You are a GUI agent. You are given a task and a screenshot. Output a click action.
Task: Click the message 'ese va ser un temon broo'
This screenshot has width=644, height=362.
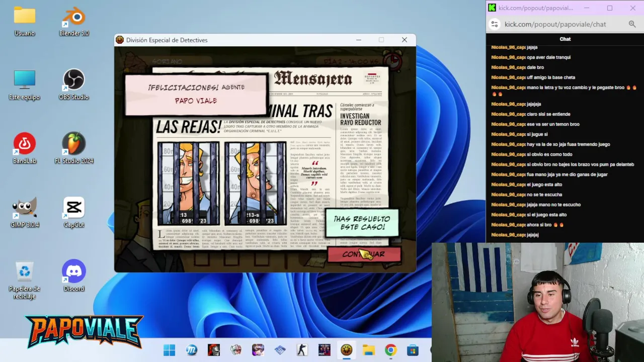(552, 124)
